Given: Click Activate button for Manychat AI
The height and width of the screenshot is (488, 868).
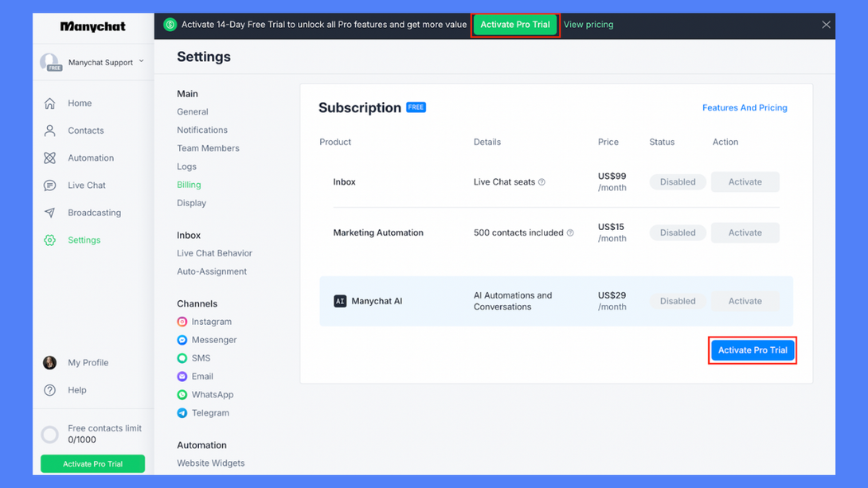Looking at the screenshot, I should (x=745, y=301).
